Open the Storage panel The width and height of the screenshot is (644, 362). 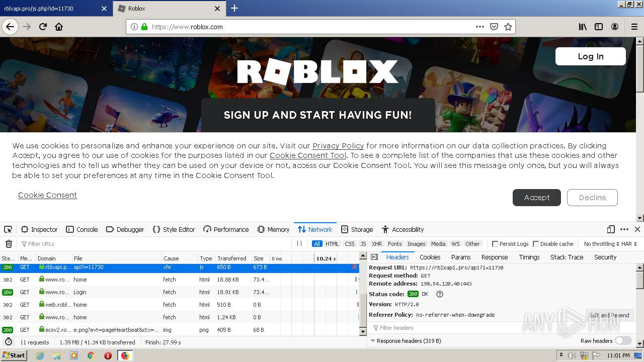point(357,229)
